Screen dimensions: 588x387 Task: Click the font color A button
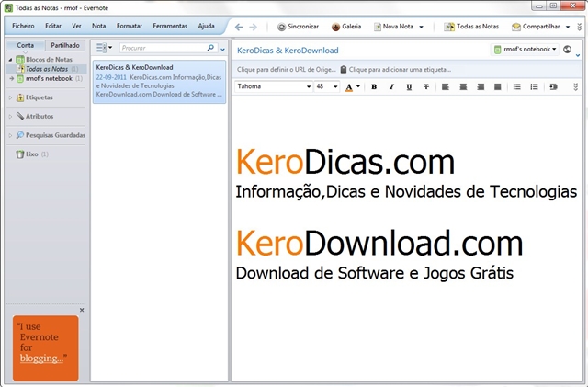(x=349, y=87)
